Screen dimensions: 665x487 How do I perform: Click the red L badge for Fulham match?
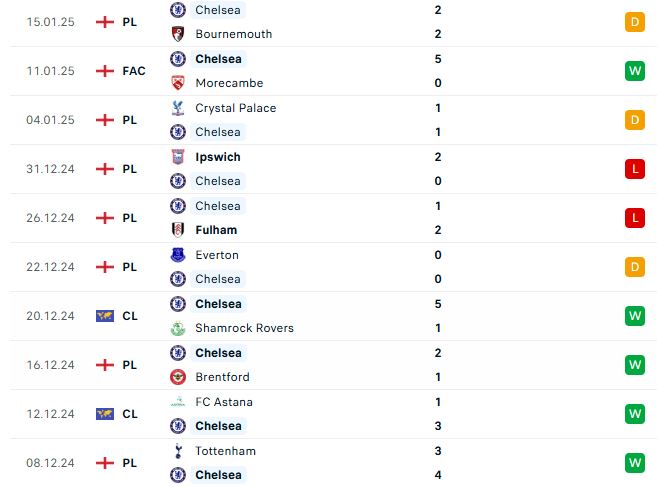pyautogui.click(x=634, y=218)
